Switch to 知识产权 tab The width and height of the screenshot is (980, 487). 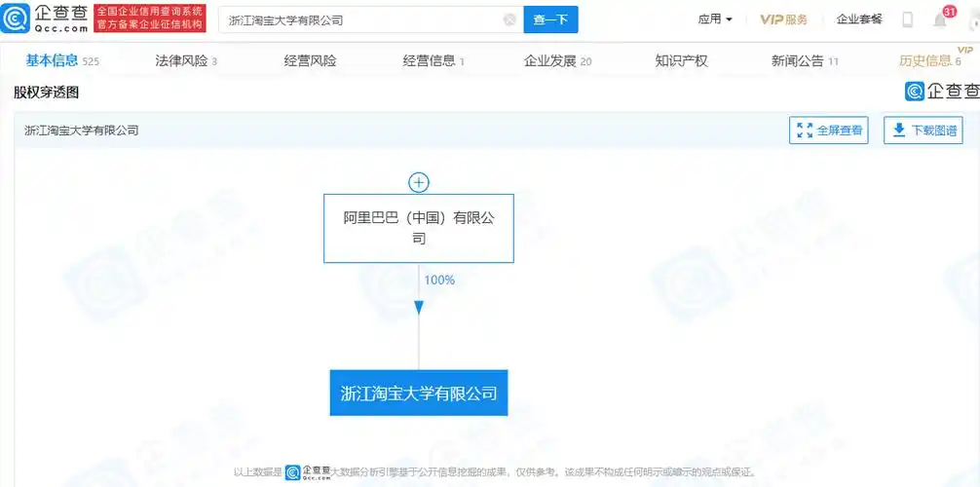point(681,60)
